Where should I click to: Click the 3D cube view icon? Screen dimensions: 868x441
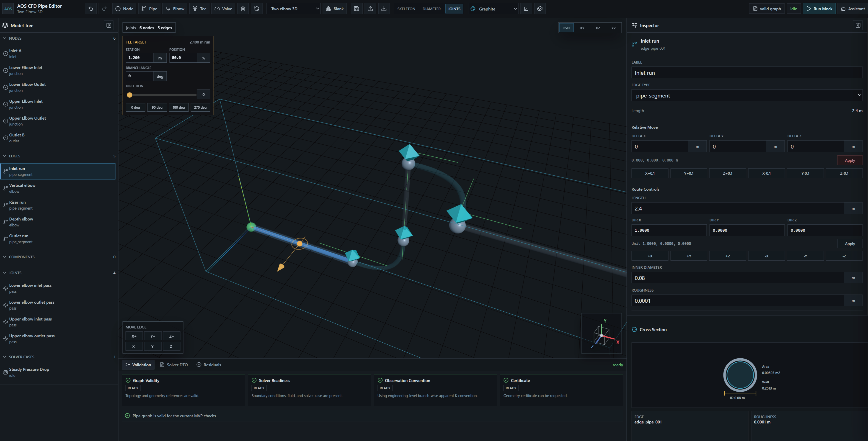click(540, 9)
